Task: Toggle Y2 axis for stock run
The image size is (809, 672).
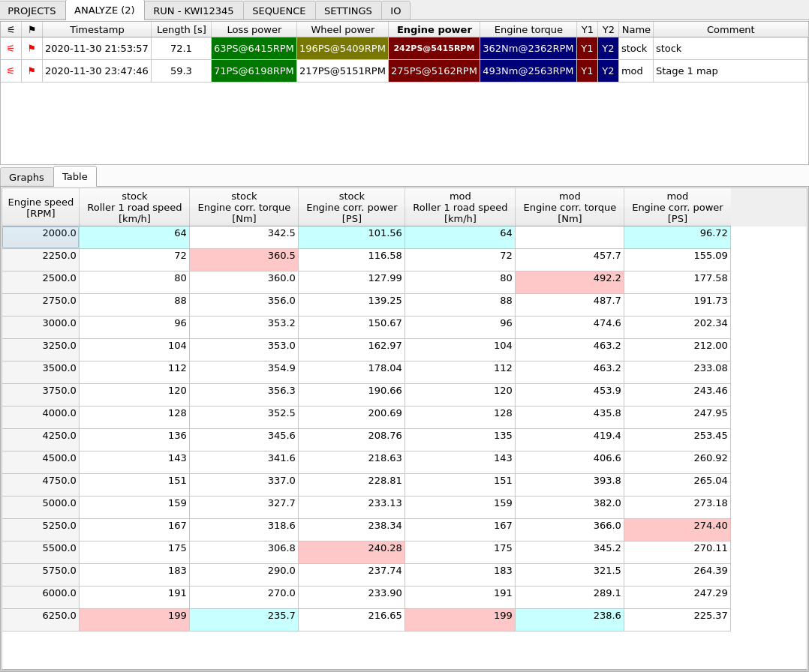Action: click(x=609, y=49)
